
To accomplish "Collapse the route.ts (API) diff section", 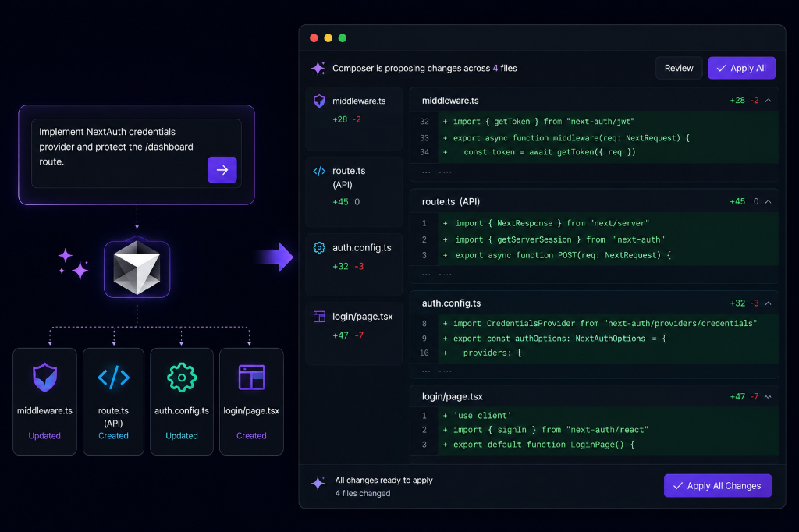I will (768, 202).
